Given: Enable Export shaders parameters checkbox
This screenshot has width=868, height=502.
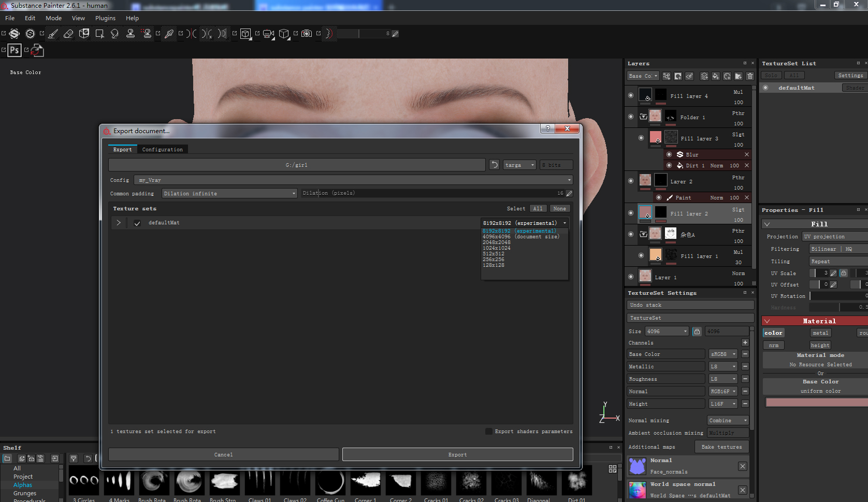Looking at the screenshot, I should (x=488, y=432).
